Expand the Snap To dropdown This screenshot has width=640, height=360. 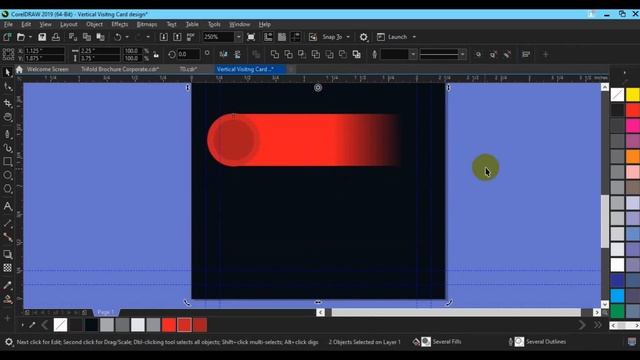tap(348, 37)
